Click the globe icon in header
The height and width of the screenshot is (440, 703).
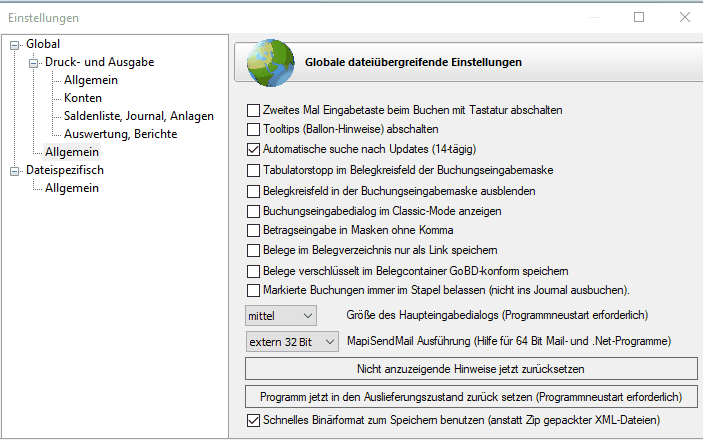pyautogui.click(x=270, y=63)
